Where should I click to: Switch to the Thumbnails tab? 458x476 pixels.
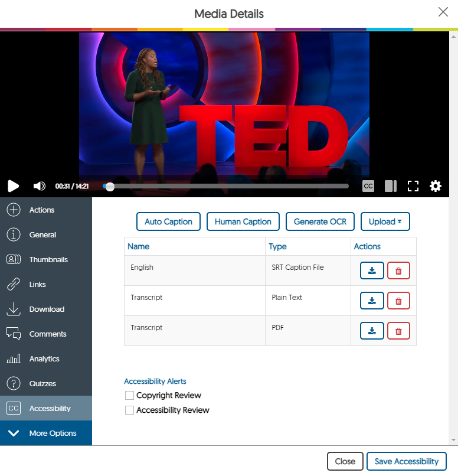coord(48,259)
